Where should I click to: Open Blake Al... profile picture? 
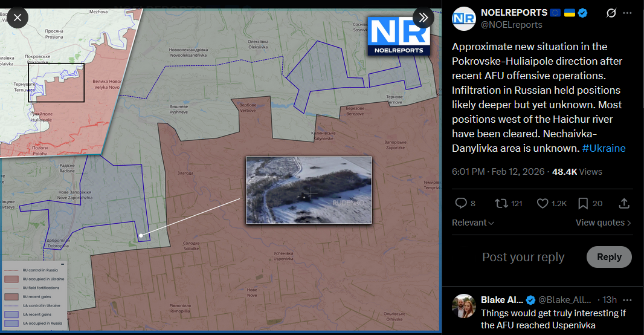coord(464,306)
